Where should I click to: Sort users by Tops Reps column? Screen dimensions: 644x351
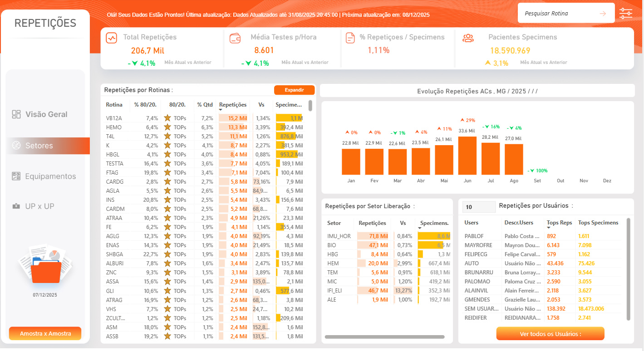559,223
